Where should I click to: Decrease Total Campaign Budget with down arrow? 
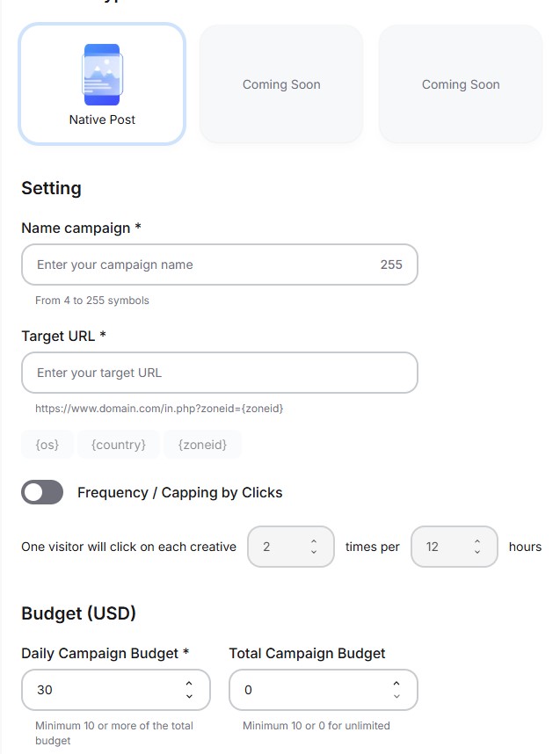pos(396,696)
